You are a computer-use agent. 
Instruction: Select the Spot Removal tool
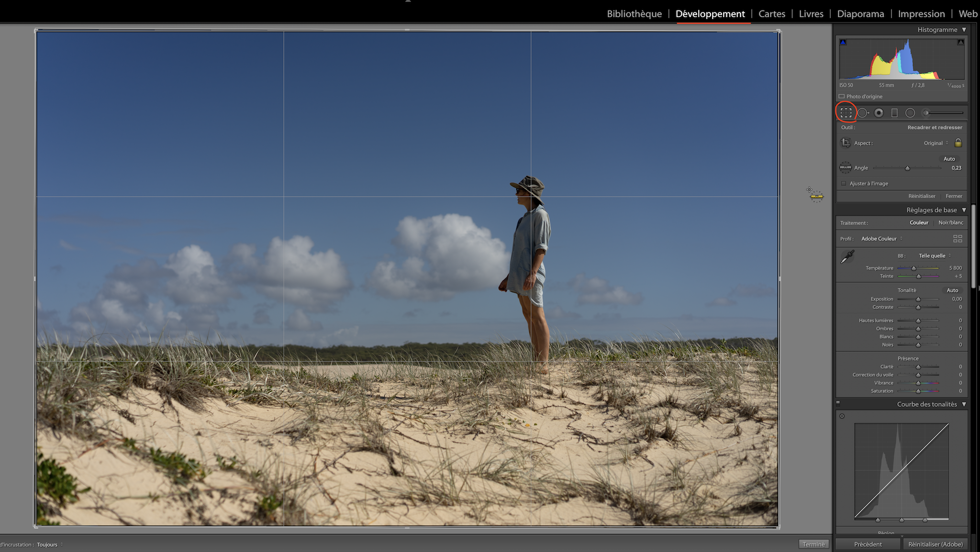(x=862, y=113)
